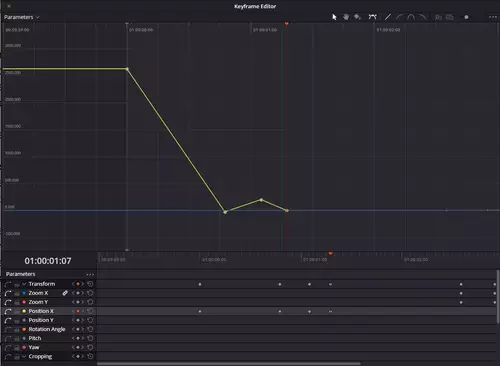Select the Yaw parameter row
500x366 pixels.
click(49, 347)
